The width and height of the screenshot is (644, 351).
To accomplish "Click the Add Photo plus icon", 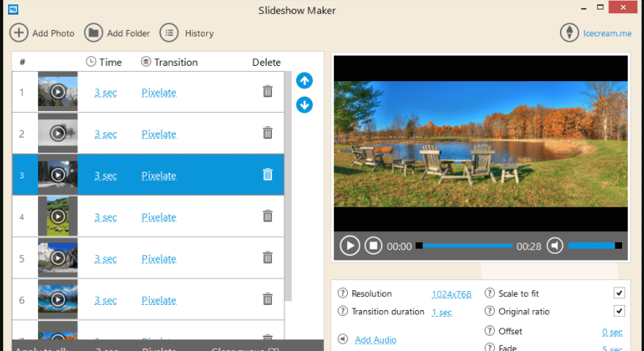I will point(19,33).
